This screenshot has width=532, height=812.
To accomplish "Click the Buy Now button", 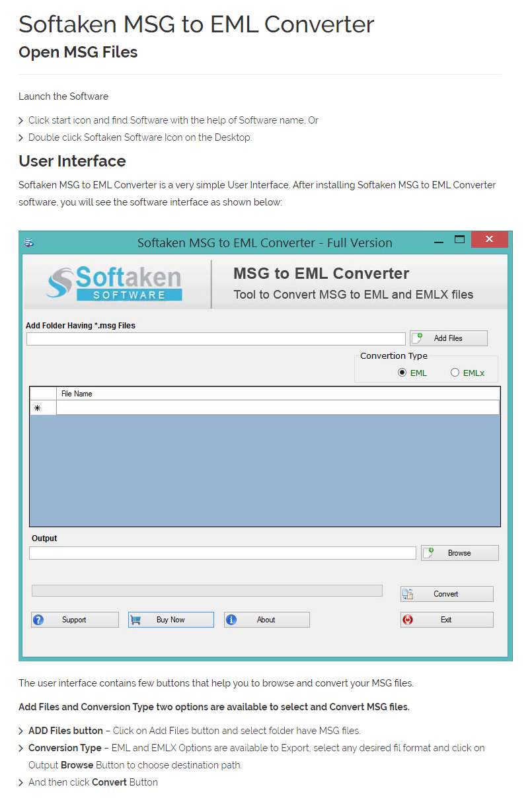I will (171, 620).
